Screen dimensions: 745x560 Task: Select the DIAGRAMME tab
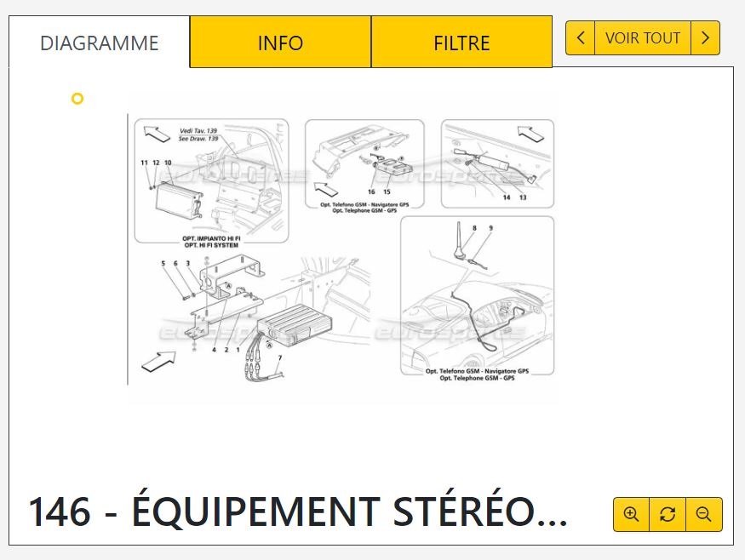pos(100,43)
